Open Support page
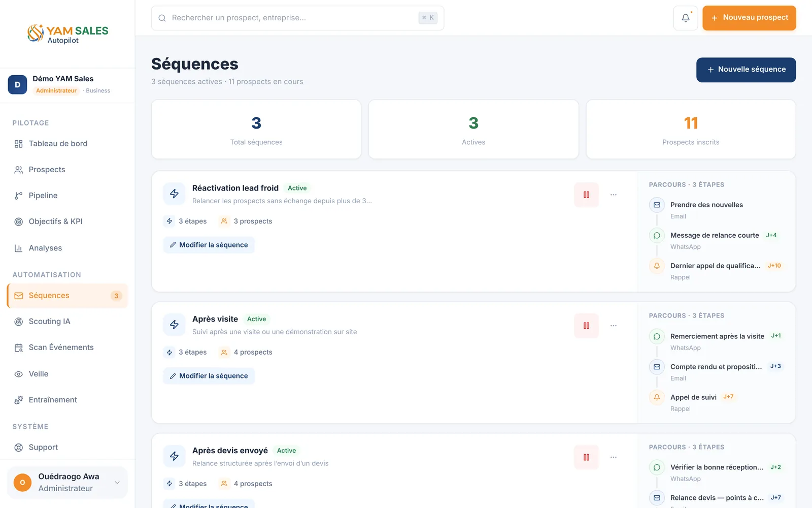This screenshot has height=508, width=812. pos(67,448)
